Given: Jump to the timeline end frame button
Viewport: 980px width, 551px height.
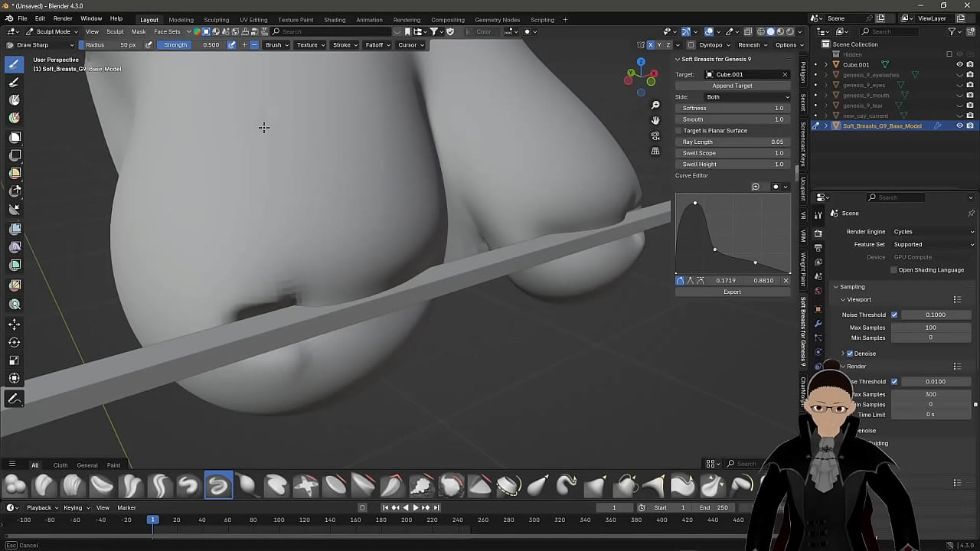Looking at the screenshot, I should coord(436,507).
